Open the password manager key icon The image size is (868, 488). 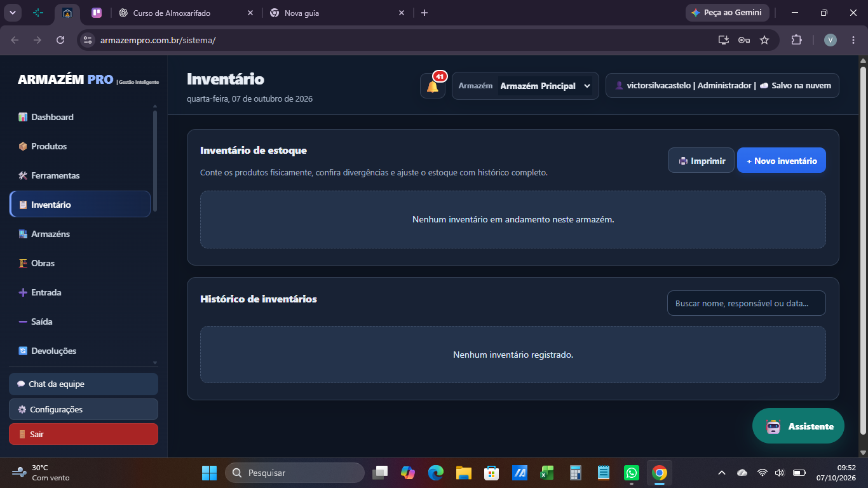[744, 40]
